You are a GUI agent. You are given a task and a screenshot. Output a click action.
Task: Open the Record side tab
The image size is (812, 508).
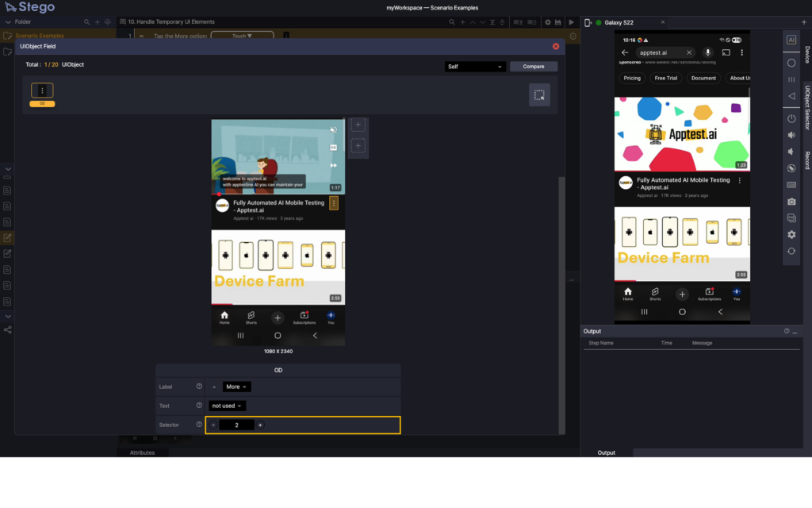(x=807, y=160)
